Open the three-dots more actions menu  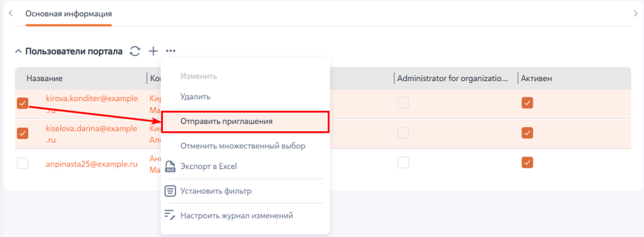171,52
